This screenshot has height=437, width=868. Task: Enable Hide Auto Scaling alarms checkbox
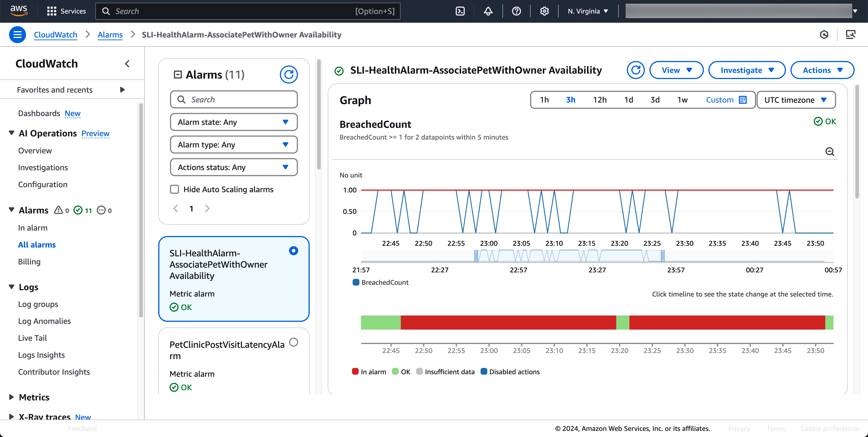pos(175,189)
